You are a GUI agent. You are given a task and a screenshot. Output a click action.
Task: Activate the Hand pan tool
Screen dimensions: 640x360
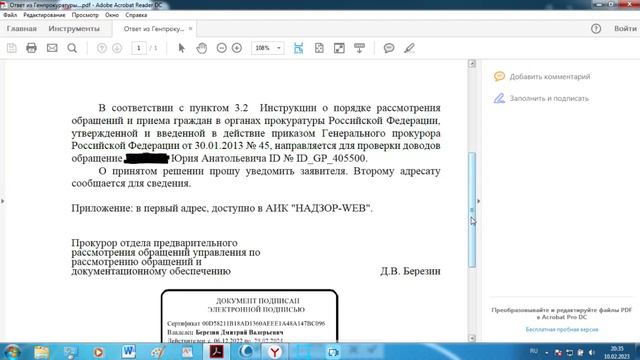click(202, 48)
